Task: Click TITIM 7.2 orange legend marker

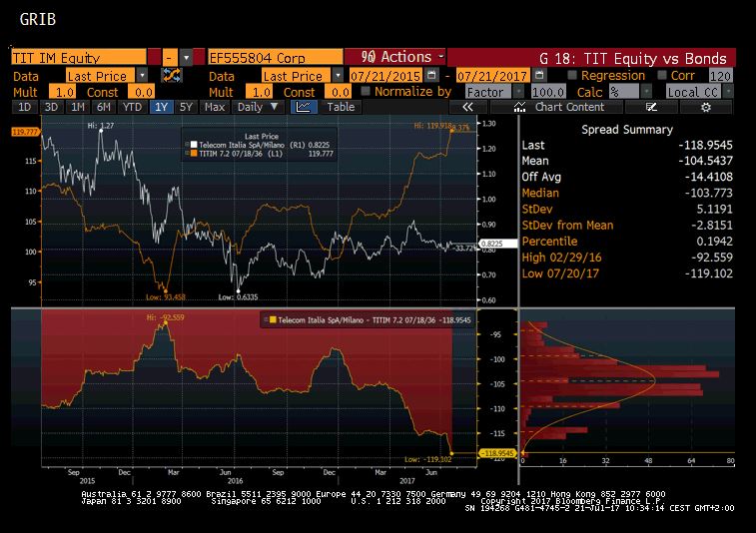Action: click(194, 154)
